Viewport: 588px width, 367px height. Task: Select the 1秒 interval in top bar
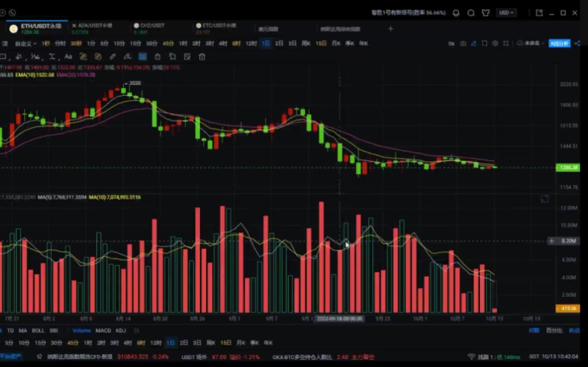(46, 43)
